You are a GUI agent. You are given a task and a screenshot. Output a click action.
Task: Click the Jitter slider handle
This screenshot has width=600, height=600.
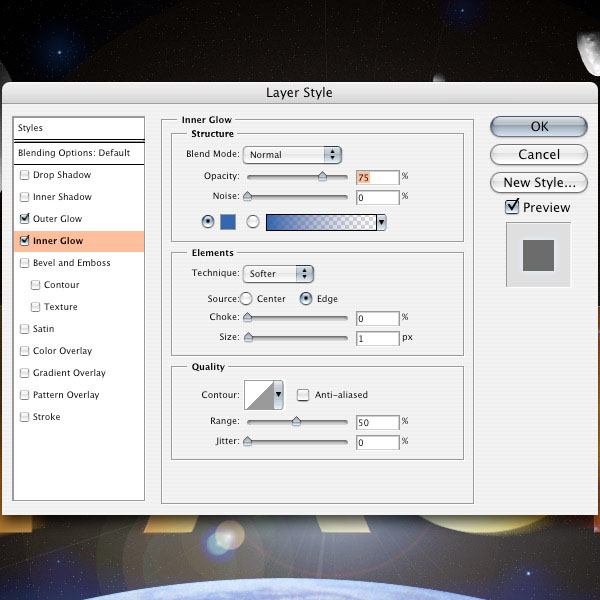248,442
